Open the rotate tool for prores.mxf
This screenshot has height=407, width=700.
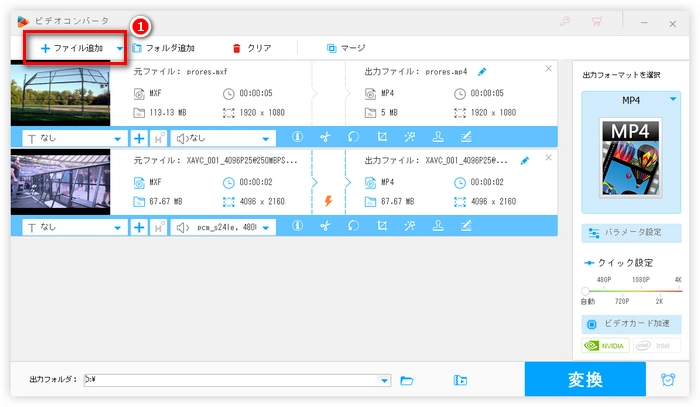pos(353,138)
